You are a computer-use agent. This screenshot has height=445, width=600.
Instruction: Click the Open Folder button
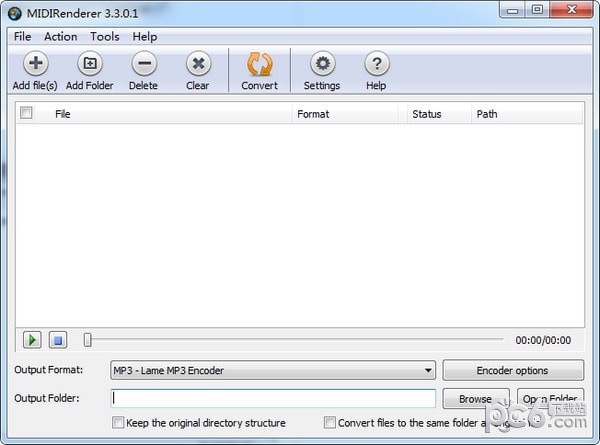point(550,399)
